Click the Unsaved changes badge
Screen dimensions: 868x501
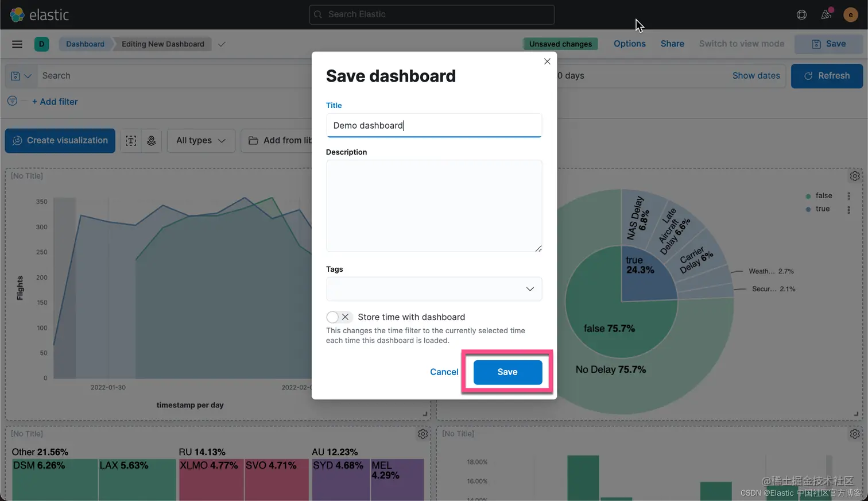[x=560, y=44]
